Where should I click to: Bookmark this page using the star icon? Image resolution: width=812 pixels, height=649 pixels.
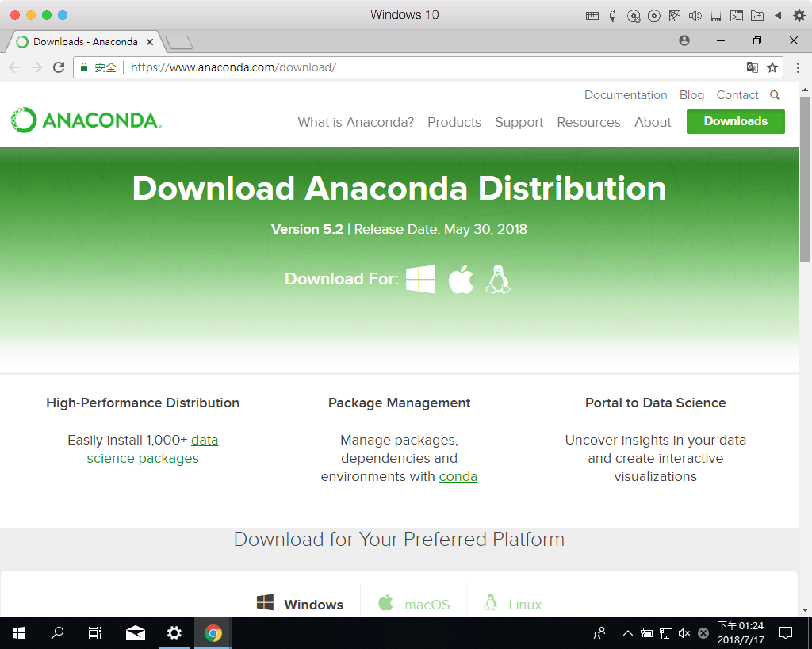tap(772, 68)
